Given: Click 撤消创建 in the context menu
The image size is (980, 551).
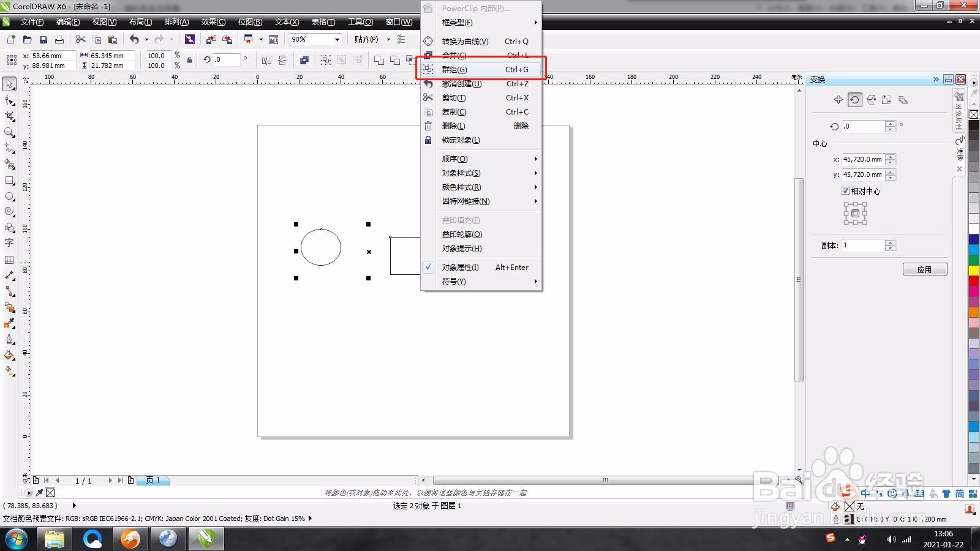Looking at the screenshot, I should pyautogui.click(x=466, y=83).
